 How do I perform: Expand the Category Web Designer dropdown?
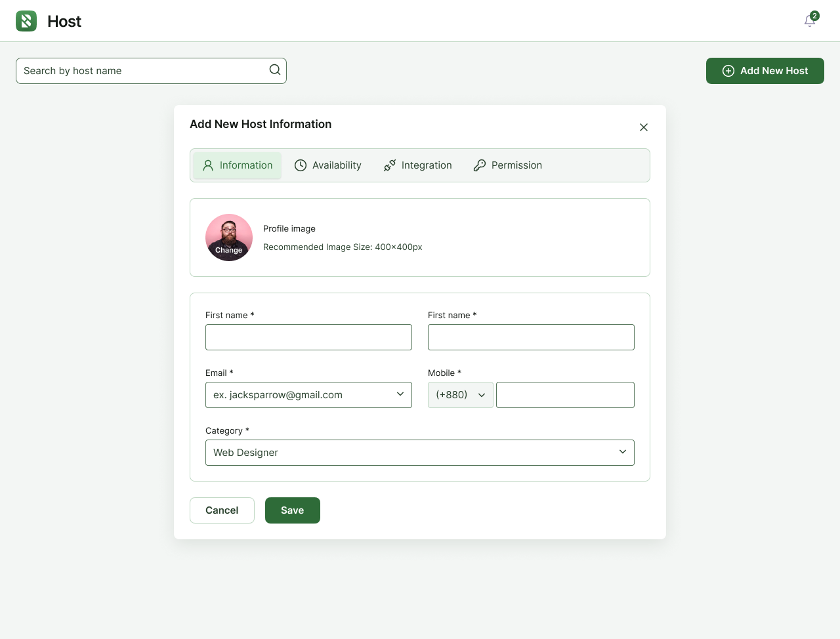pyautogui.click(x=420, y=453)
